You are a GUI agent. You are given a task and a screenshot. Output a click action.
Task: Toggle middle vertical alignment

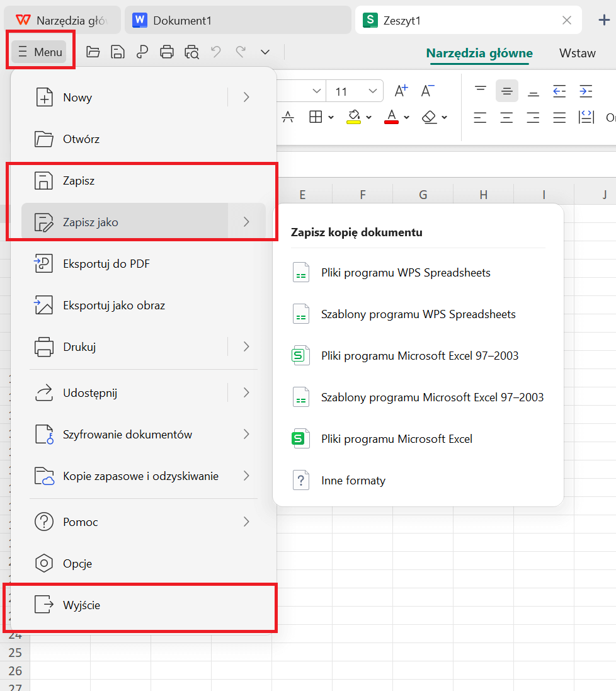click(x=507, y=91)
